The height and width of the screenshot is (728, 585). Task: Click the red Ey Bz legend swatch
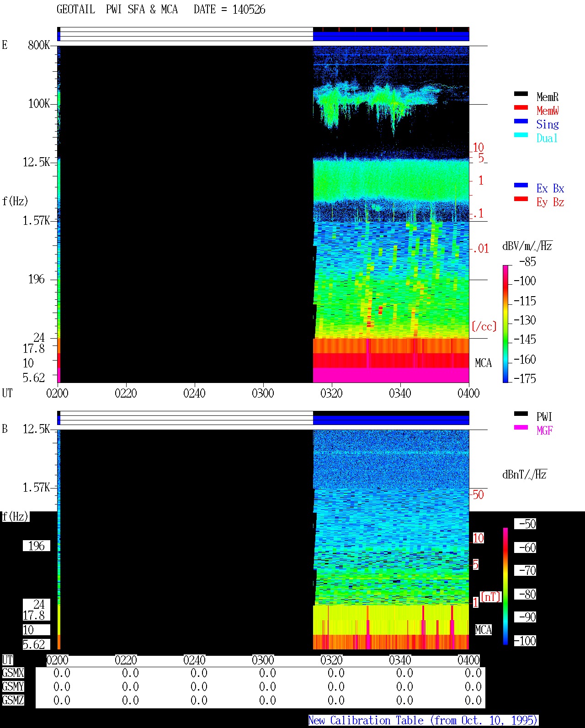[521, 199]
